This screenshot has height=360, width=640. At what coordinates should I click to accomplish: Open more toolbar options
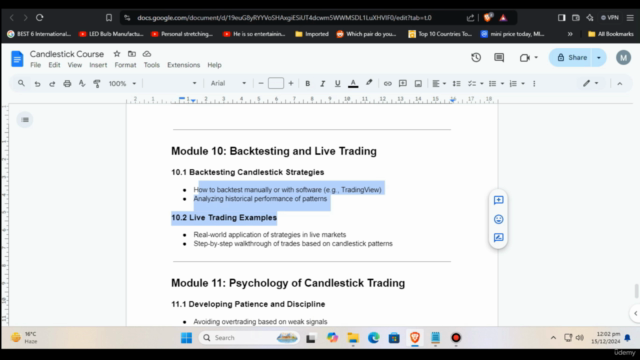coord(534,84)
